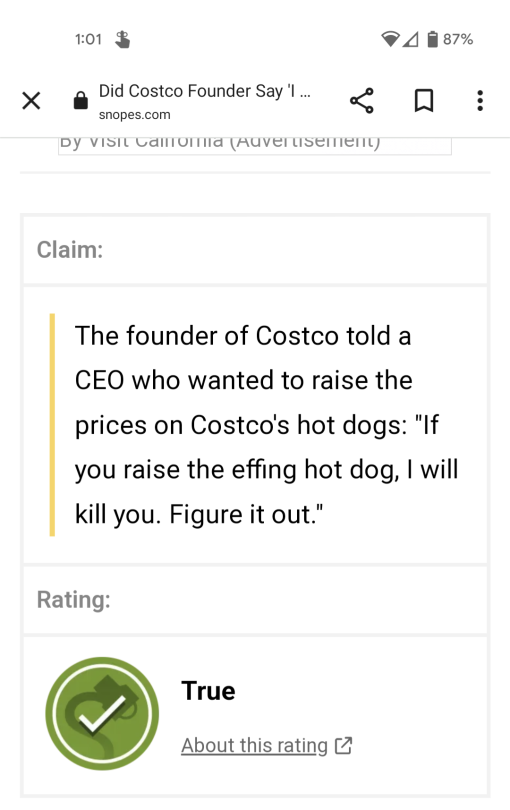Tap the green True rating badge
The image size is (510, 810).
102,713
